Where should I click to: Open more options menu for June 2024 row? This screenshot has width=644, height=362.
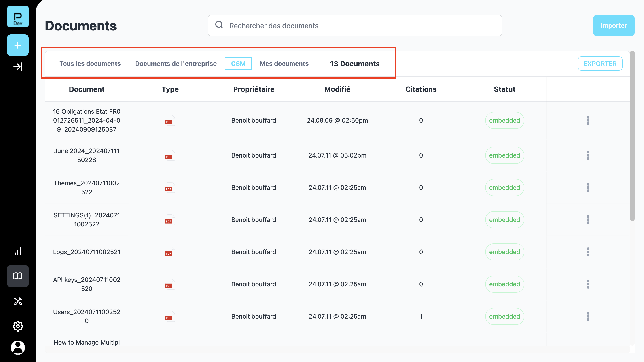(x=588, y=155)
